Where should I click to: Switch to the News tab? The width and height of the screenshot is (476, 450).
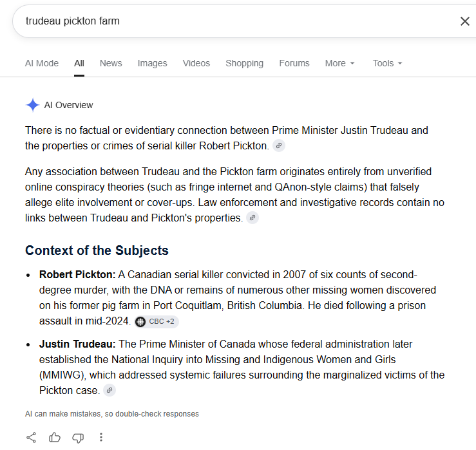pyautogui.click(x=111, y=63)
